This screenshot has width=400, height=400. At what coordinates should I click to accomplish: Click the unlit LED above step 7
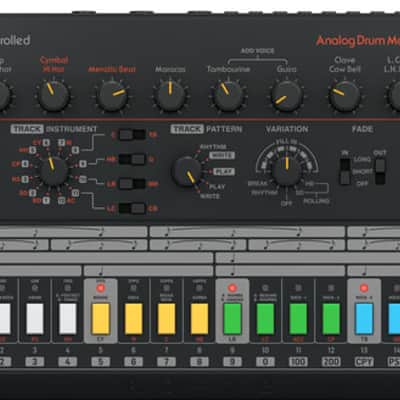click(166, 288)
